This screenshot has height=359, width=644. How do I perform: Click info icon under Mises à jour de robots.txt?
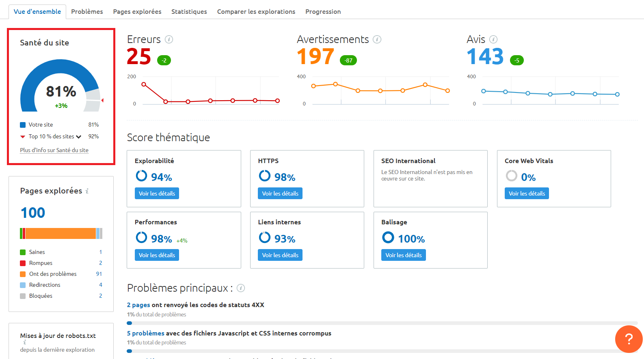pyautogui.click(x=24, y=342)
